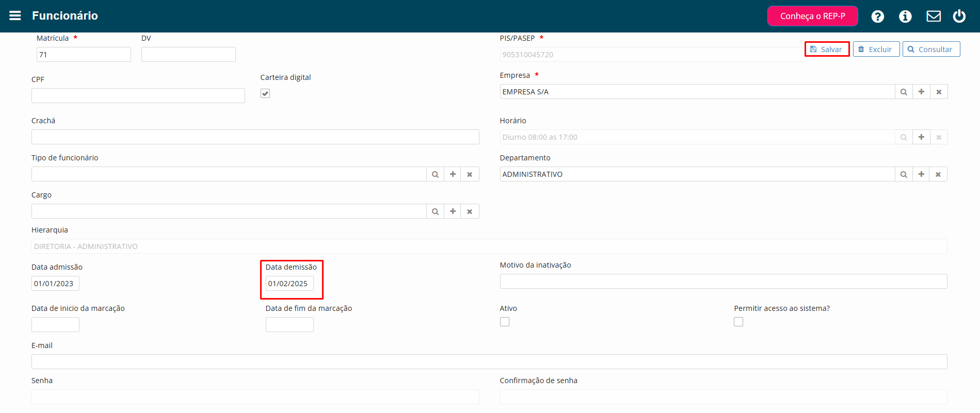Clear the Empresa field with X icon
The image size is (980, 413).
[x=939, y=92]
